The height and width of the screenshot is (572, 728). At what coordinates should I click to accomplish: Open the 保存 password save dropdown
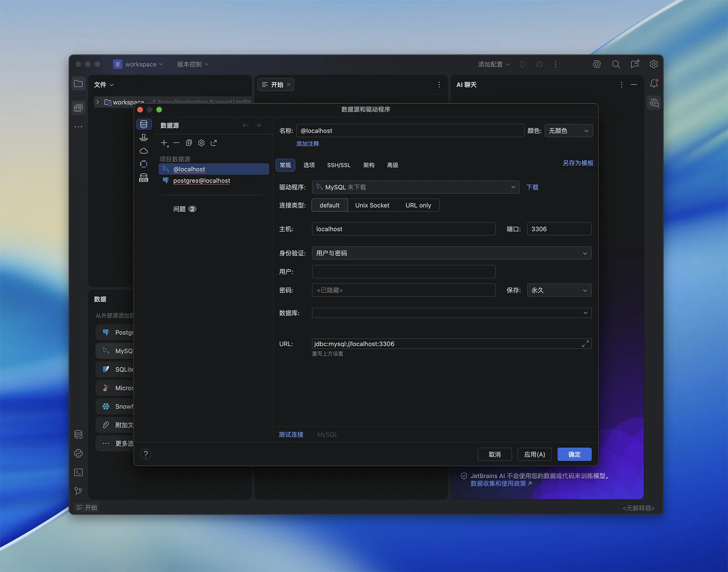(559, 290)
